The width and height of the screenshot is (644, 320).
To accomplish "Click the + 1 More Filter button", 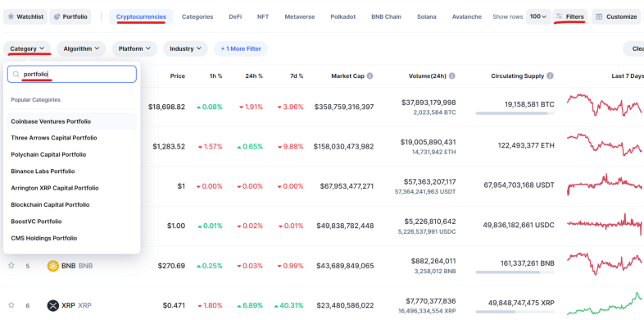I will pyautogui.click(x=241, y=48).
